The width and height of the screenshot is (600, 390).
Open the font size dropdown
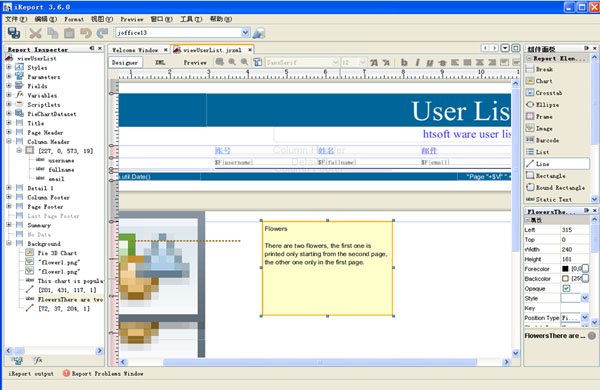click(x=362, y=62)
